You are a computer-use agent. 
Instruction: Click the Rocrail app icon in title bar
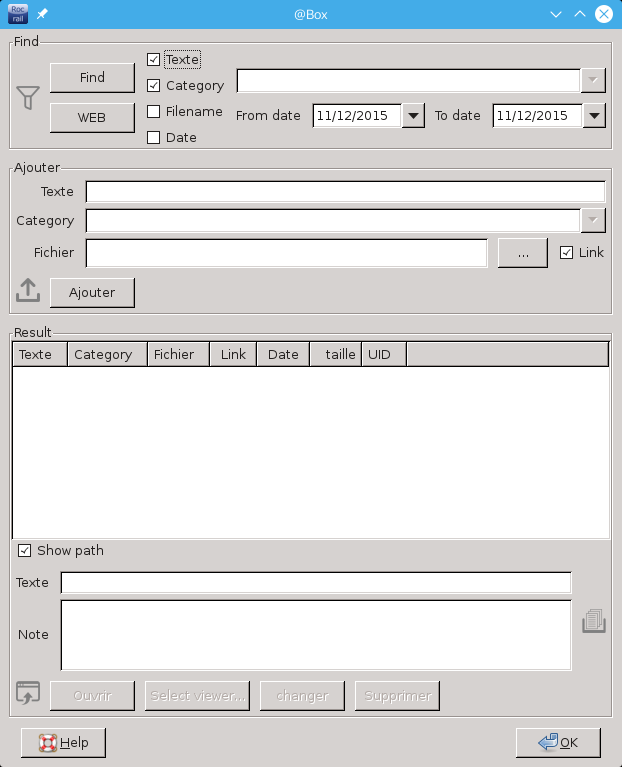(x=18, y=14)
